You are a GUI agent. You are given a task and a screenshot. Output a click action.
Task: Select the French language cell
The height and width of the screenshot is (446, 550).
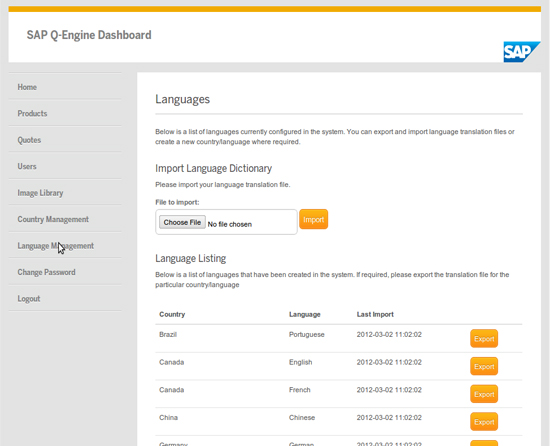tap(300, 390)
